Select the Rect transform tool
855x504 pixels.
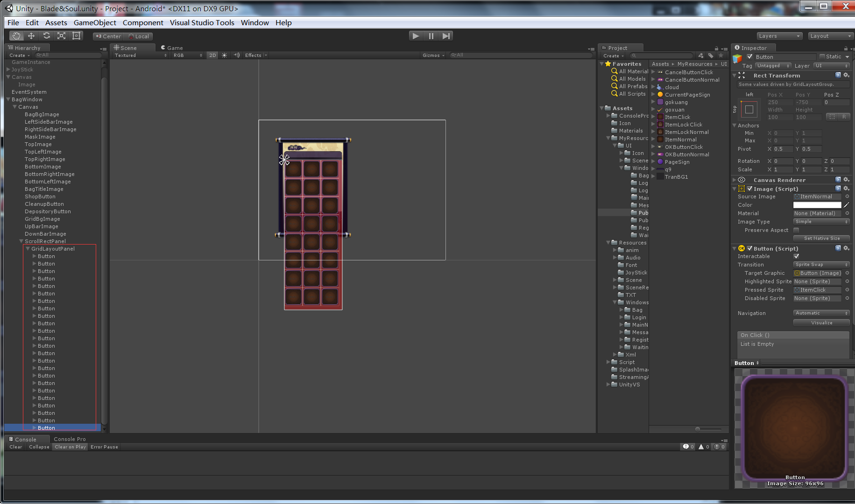tap(76, 35)
